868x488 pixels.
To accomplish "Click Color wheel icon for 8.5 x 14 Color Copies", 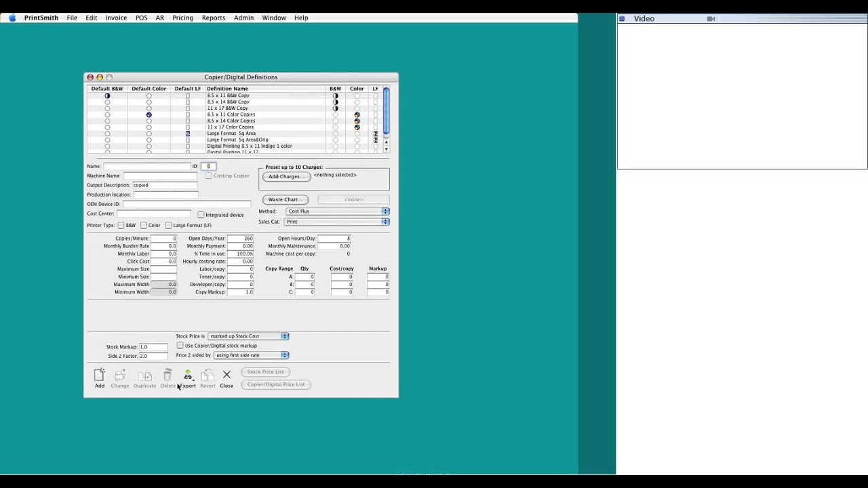I will click(x=357, y=121).
